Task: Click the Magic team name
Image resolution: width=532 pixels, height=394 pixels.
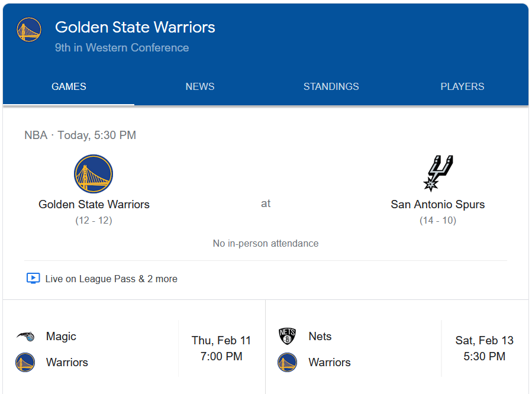Action: pyautogui.click(x=61, y=337)
